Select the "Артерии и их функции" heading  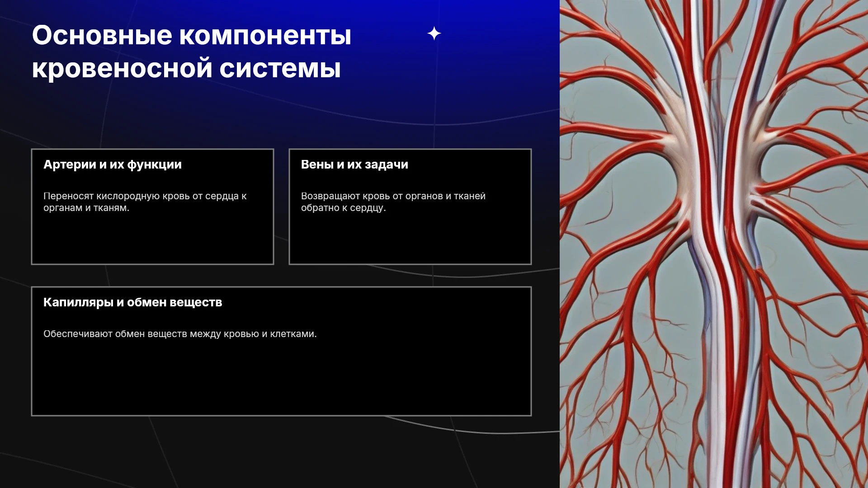(x=113, y=164)
